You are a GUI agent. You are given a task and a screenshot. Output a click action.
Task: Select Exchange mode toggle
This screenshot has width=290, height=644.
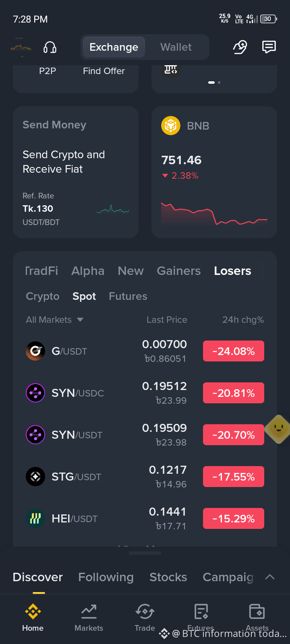[114, 47]
